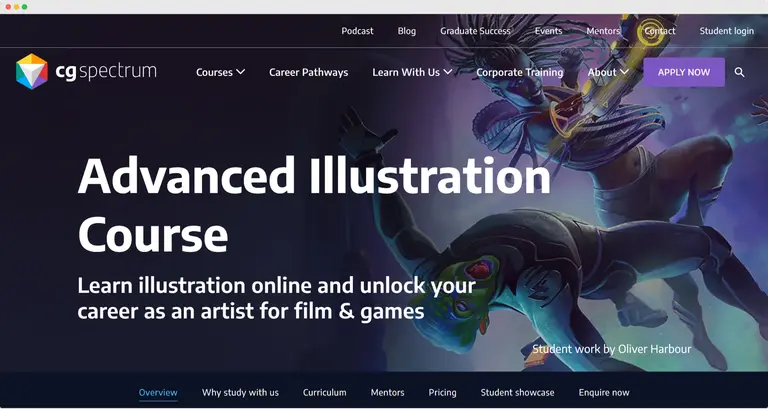Open the Events link

[x=548, y=31]
